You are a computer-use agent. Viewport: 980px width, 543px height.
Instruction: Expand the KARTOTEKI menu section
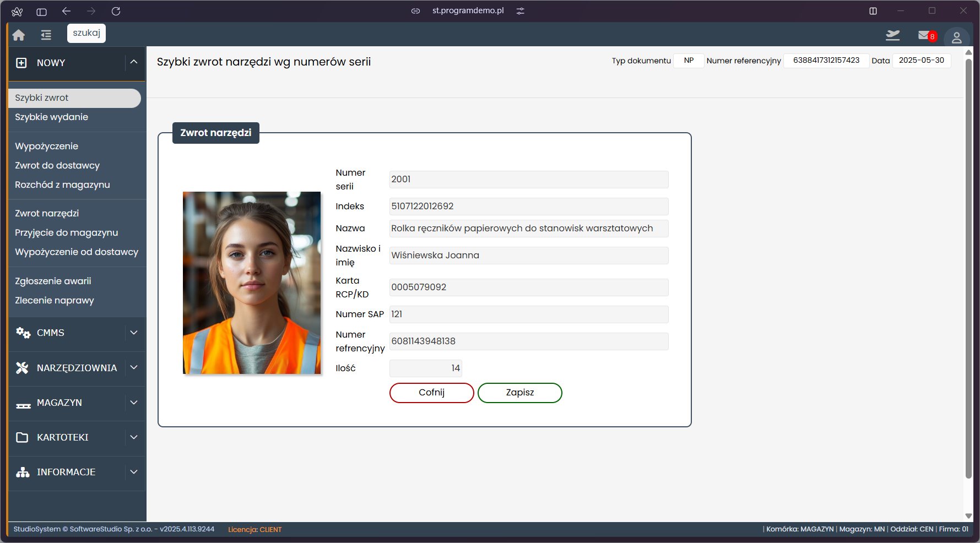click(134, 437)
